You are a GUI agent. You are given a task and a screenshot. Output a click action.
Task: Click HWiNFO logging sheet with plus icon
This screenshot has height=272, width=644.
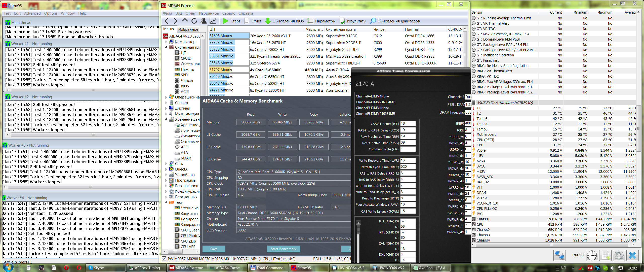[x=606, y=255]
